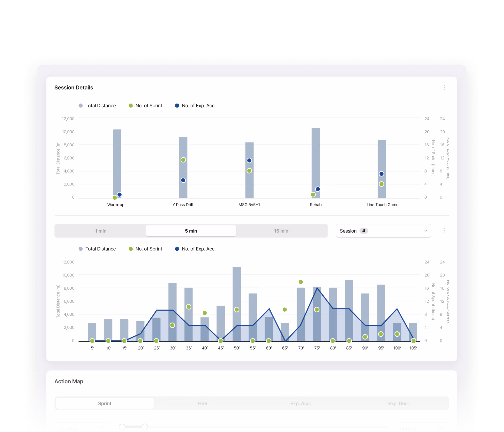The height and width of the screenshot is (432, 504).
Task: Select the 15 min interval tab
Action: click(281, 231)
